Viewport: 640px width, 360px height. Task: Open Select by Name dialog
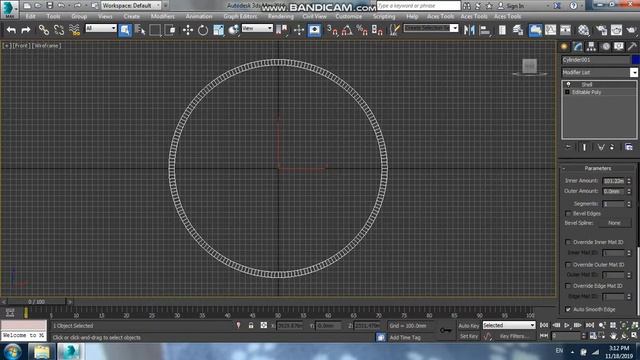pyautogui.click(x=140, y=30)
